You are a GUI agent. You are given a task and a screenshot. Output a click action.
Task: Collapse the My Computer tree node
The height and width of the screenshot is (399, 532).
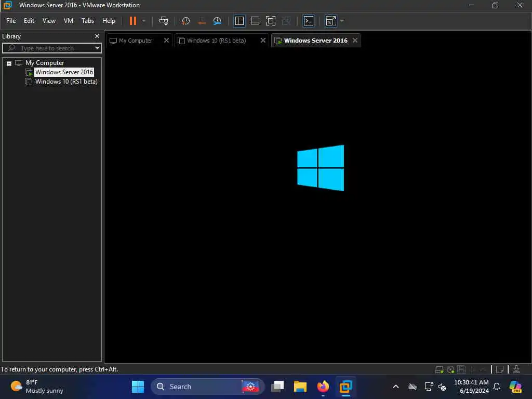tap(9, 63)
